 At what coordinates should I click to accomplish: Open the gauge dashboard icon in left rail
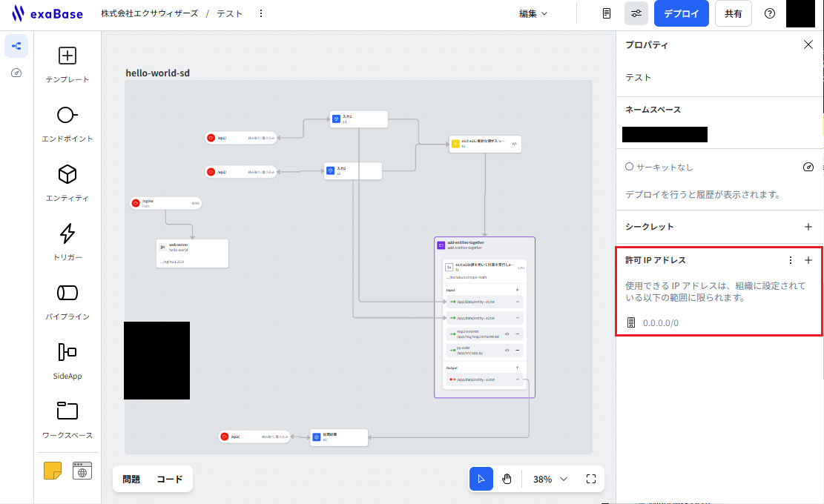pos(16,73)
